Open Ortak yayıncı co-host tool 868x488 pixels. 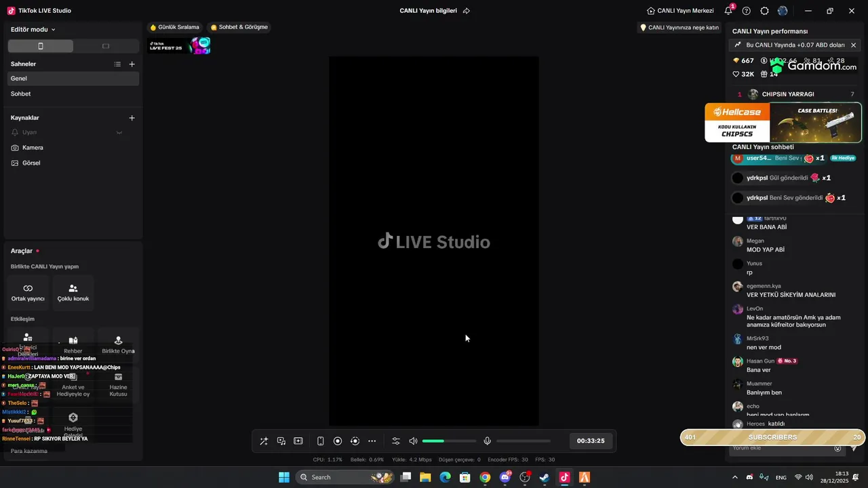pos(28,293)
